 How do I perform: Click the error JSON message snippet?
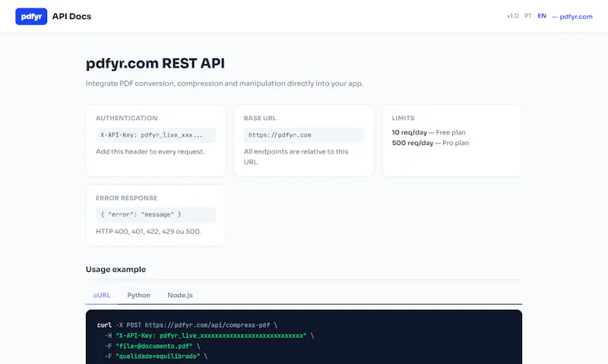tap(156, 214)
